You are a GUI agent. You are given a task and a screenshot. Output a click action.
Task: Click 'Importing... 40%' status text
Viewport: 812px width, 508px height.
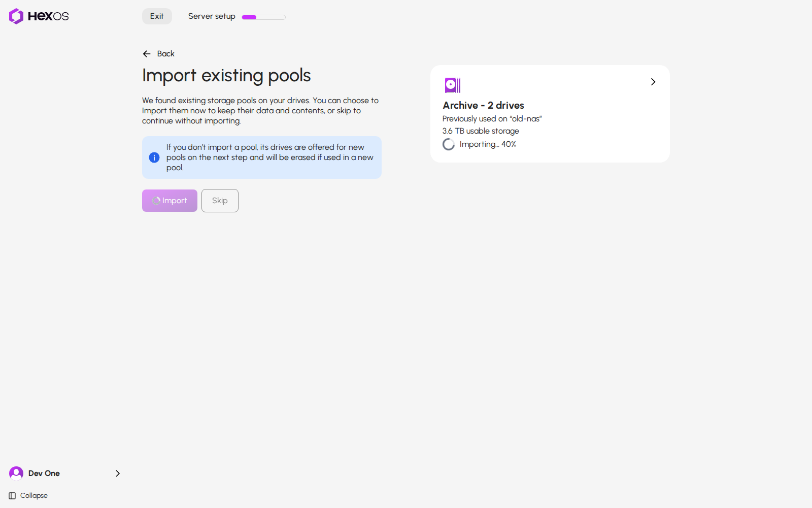pos(488,144)
